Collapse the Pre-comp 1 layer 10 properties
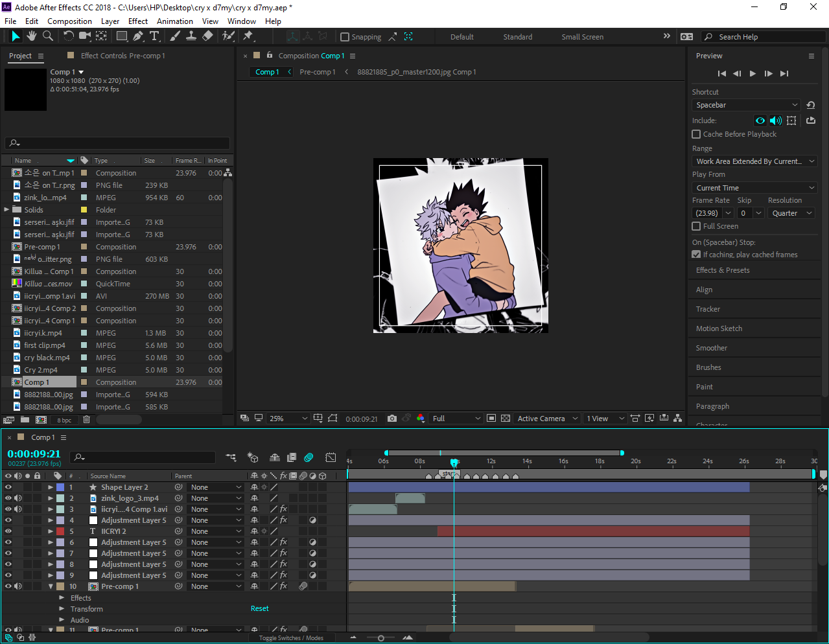Viewport: 829px width, 644px height. 51,586
